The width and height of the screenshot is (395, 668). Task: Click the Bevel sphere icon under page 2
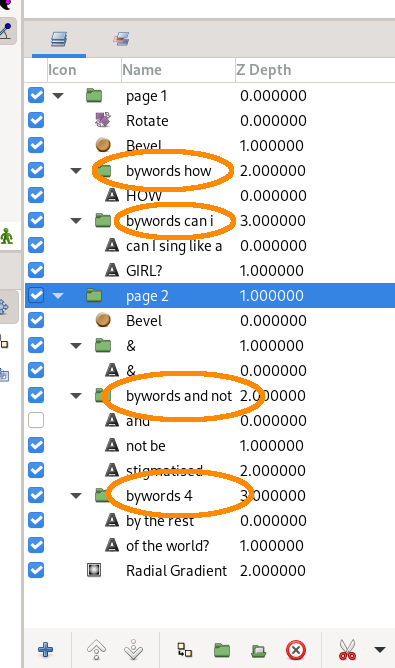pos(103,320)
